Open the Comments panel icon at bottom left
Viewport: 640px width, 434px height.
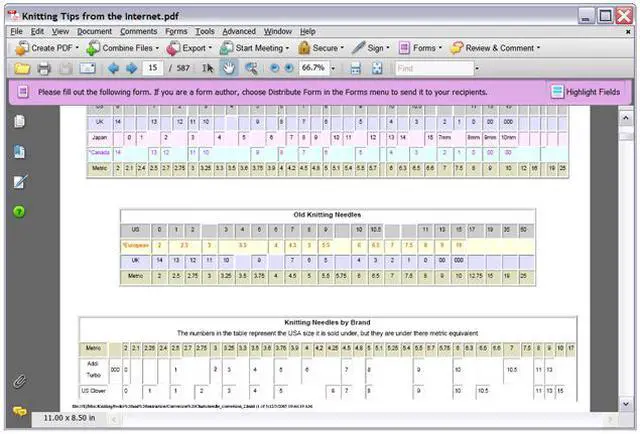pyautogui.click(x=19, y=411)
